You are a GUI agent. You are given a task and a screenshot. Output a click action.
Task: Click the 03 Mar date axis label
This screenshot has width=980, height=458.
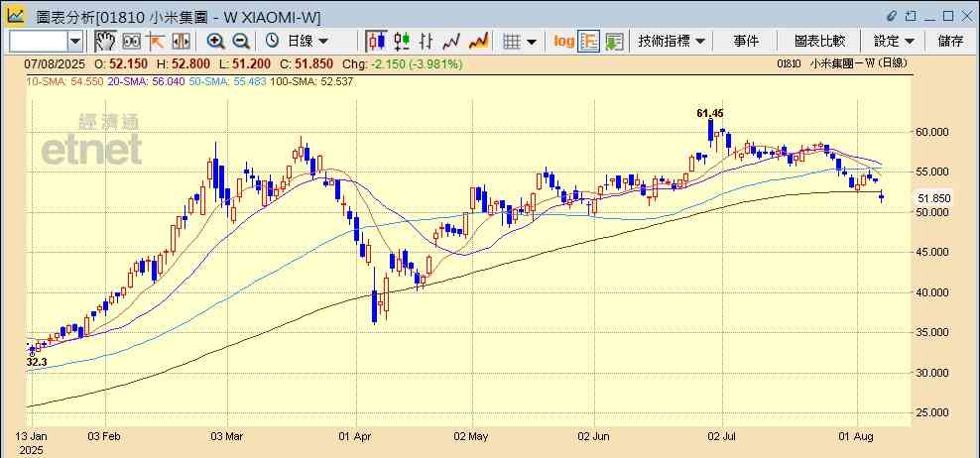tap(227, 435)
